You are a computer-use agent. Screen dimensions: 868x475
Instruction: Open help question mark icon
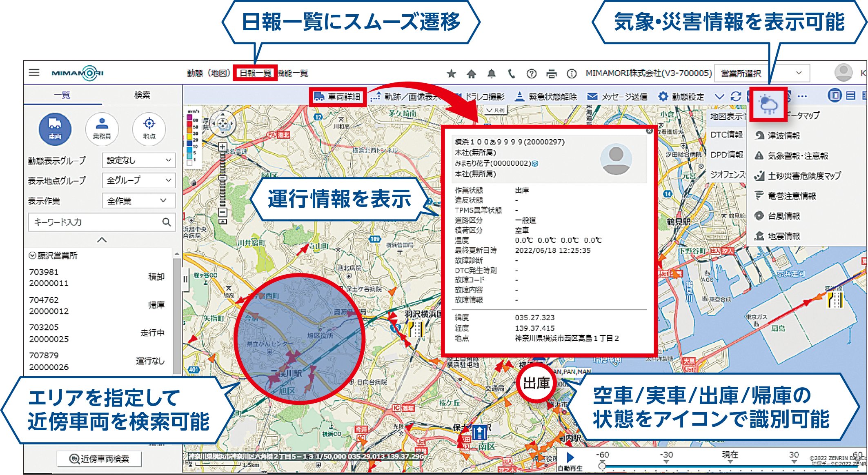click(531, 73)
